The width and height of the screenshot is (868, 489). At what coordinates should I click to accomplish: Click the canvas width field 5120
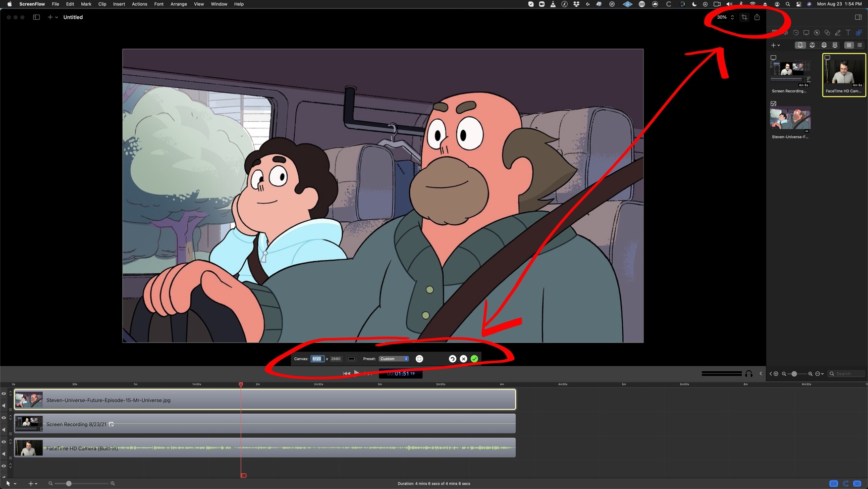point(317,359)
